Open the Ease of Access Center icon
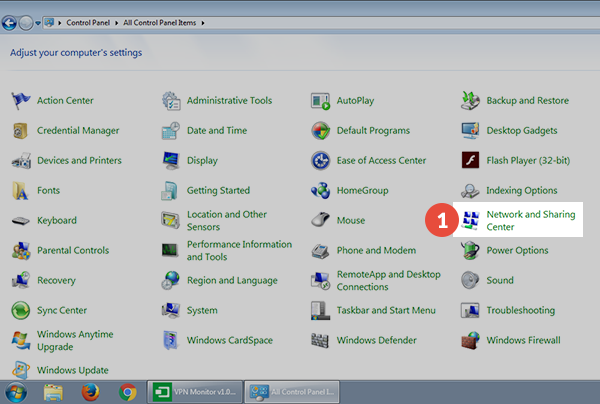The image size is (600, 404). pos(320,161)
